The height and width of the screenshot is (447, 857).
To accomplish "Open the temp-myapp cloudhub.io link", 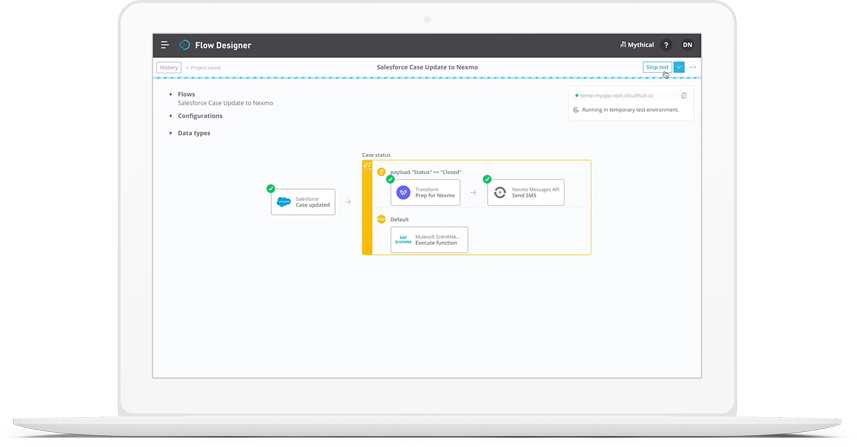I will coord(617,96).
